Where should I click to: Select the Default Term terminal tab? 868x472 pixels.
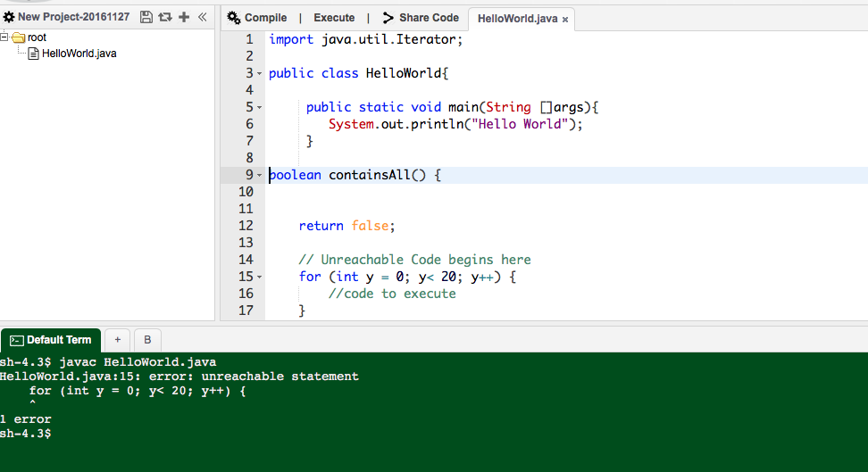click(51, 340)
